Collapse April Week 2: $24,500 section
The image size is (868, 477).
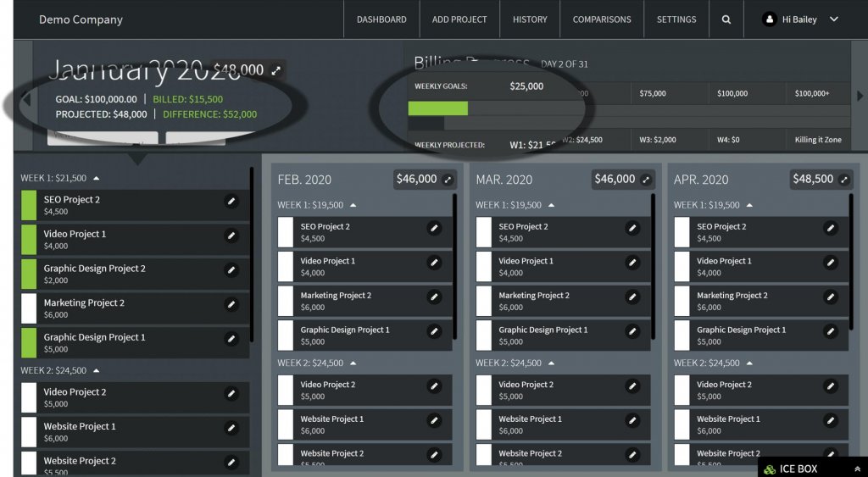click(749, 363)
